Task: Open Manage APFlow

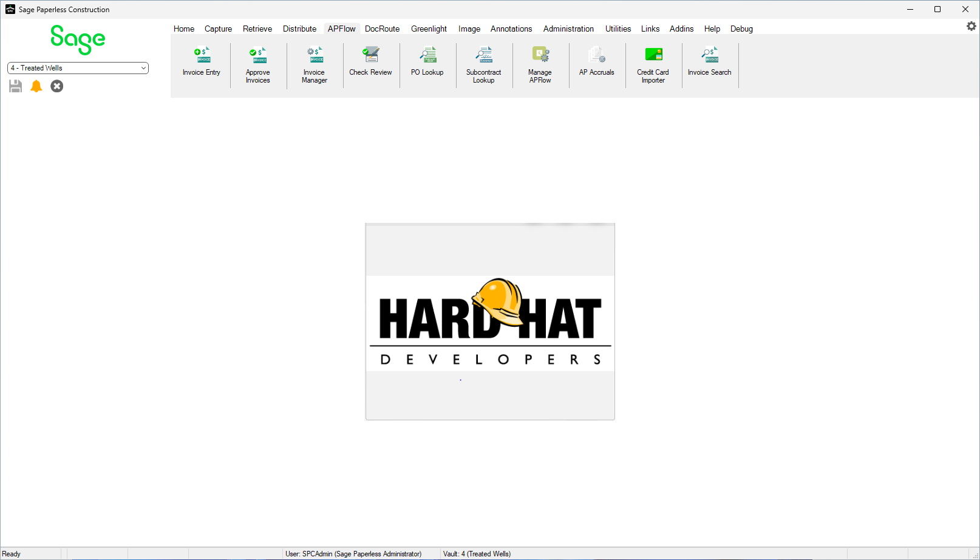Action: (x=540, y=64)
